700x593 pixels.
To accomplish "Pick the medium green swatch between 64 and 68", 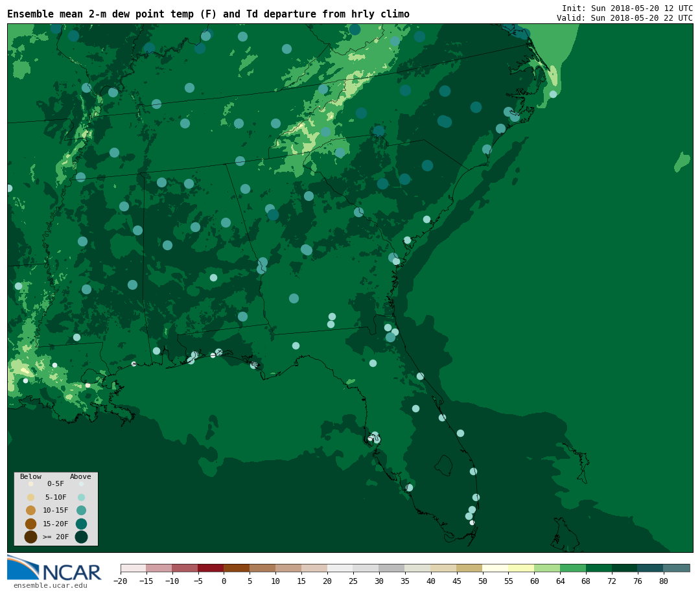I will (573, 568).
